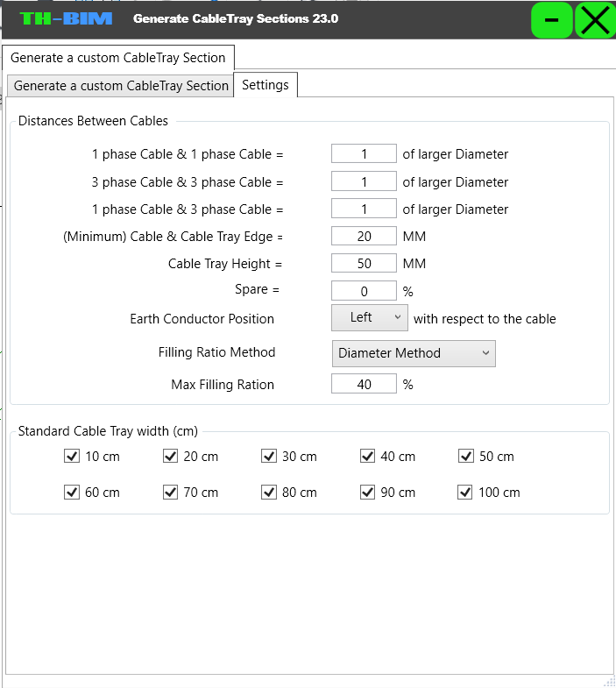Image resolution: width=616 pixels, height=688 pixels.
Task: Toggle the 30 cm tray width checkbox
Action: click(269, 456)
